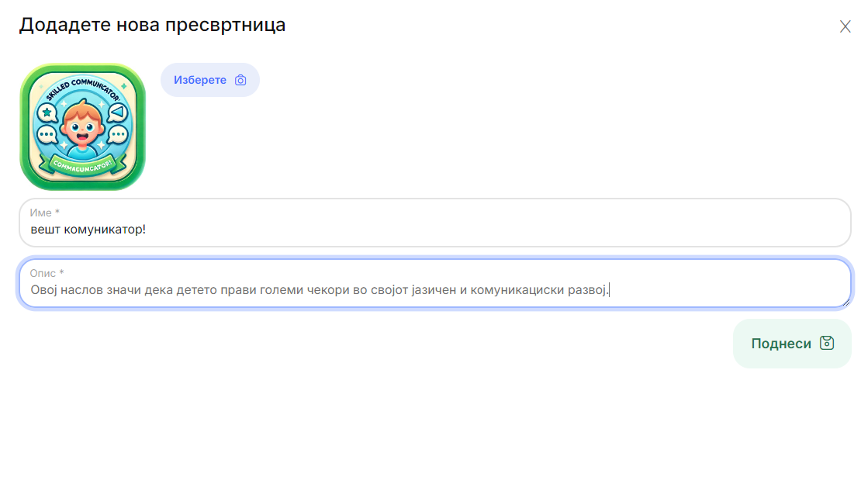The width and height of the screenshot is (868, 491).
Task: Click the paper plane bubble in badge
Action: pos(116,113)
